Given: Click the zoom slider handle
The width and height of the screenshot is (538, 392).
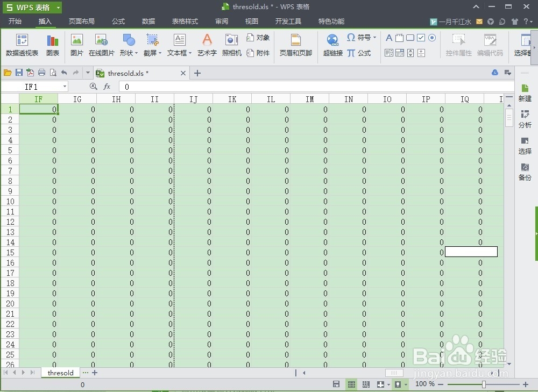Looking at the screenshot, I should click(x=484, y=384).
